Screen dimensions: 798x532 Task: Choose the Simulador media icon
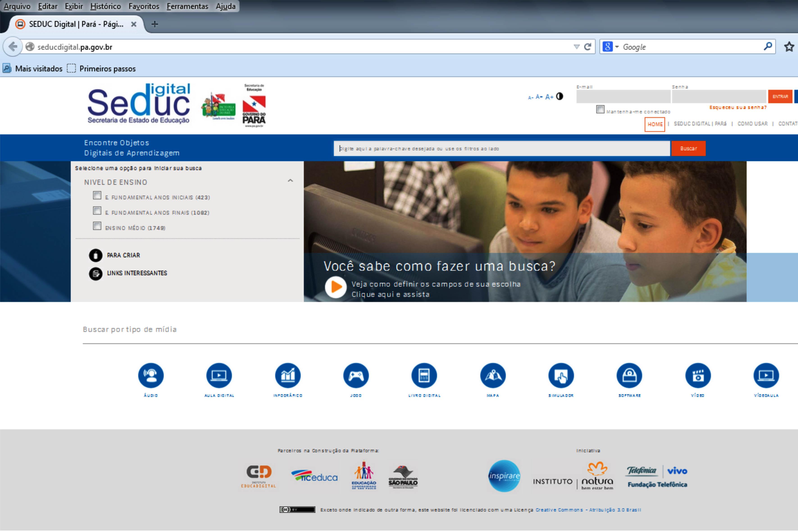click(x=561, y=375)
